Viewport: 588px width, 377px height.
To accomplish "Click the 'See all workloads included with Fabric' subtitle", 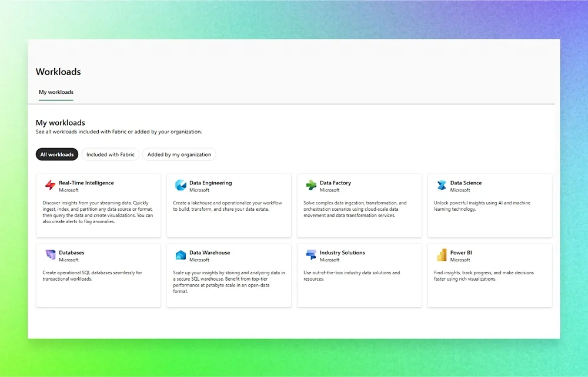I will click(119, 132).
